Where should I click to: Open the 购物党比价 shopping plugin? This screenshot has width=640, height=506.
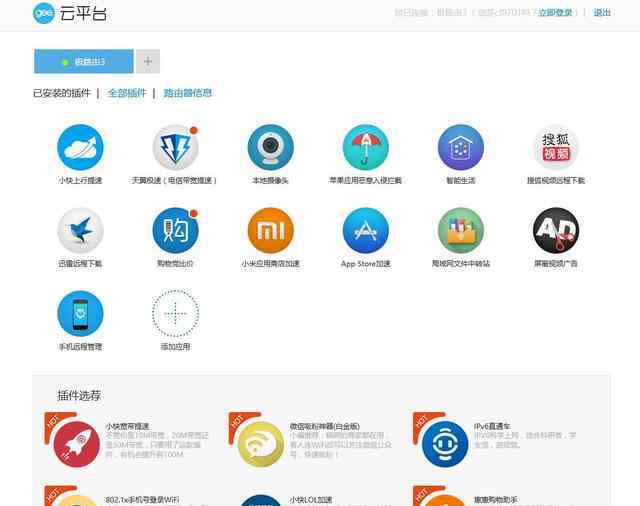click(x=176, y=231)
